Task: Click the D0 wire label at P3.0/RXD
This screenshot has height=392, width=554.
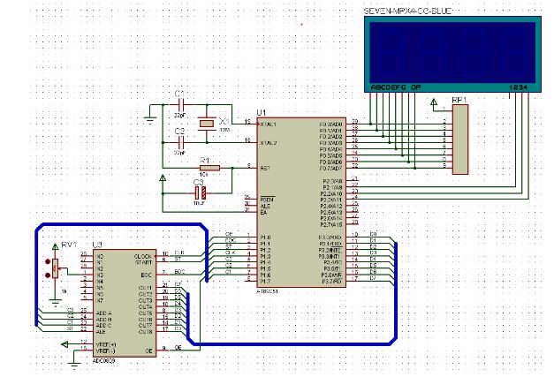Action: [x=373, y=234]
